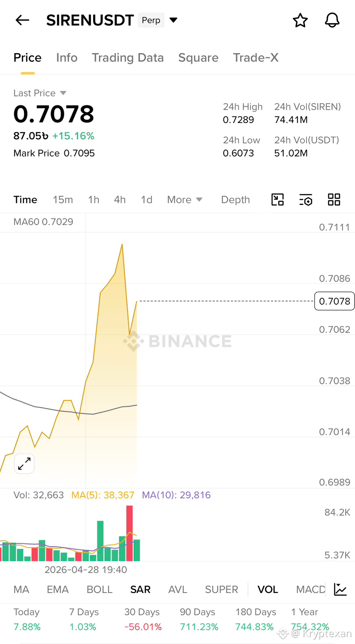
Task: Tap the tallest red volume bar
Action: (129, 533)
